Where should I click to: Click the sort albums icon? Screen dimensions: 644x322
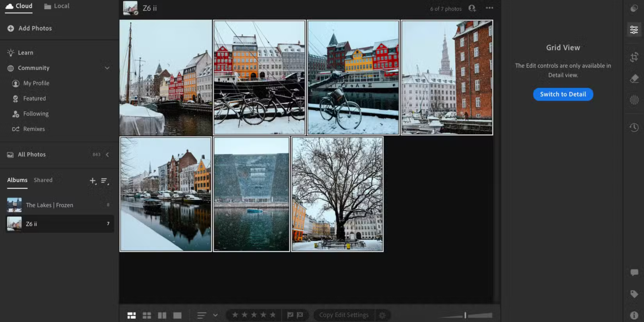[x=105, y=181]
